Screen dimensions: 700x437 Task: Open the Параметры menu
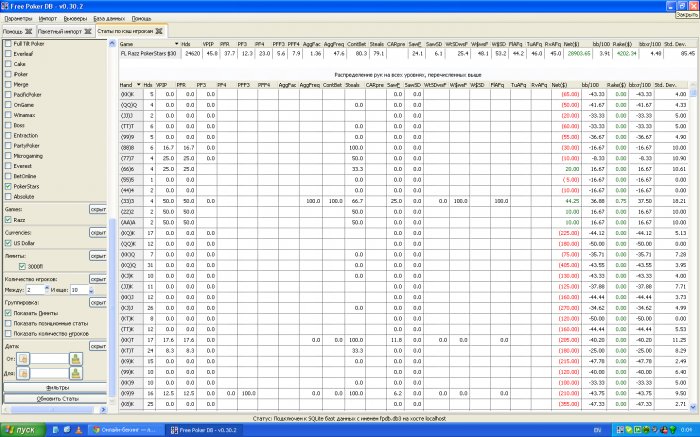(x=18, y=19)
